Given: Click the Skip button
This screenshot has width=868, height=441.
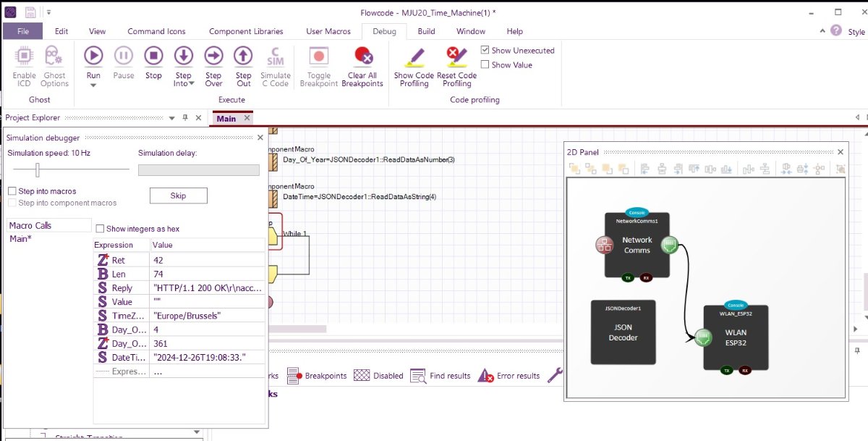Looking at the screenshot, I should pos(178,196).
